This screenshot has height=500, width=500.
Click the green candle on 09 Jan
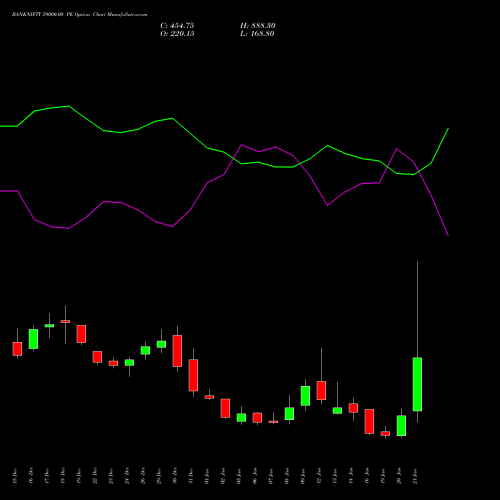[305, 396]
